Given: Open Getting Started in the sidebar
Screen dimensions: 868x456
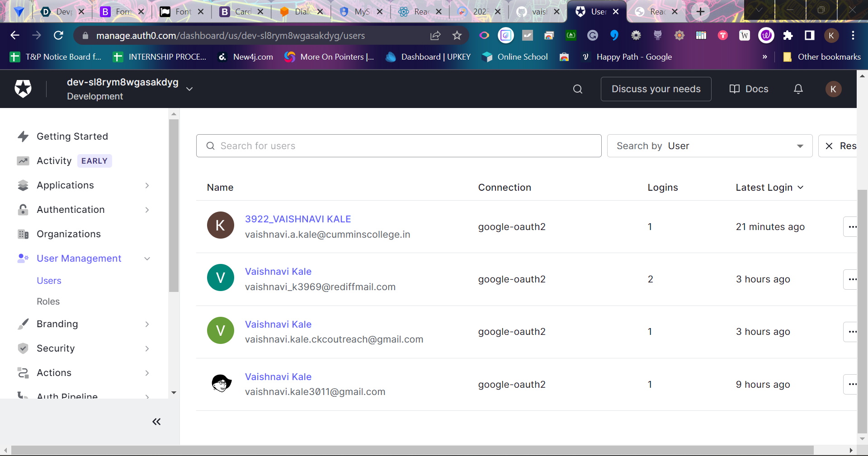Looking at the screenshot, I should [72, 136].
